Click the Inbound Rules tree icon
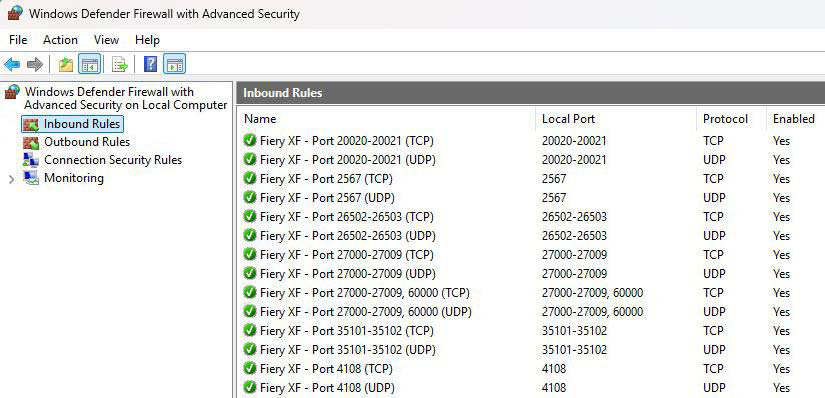The width and height of the screenshot is (825, 398). [x=31, y=124]
